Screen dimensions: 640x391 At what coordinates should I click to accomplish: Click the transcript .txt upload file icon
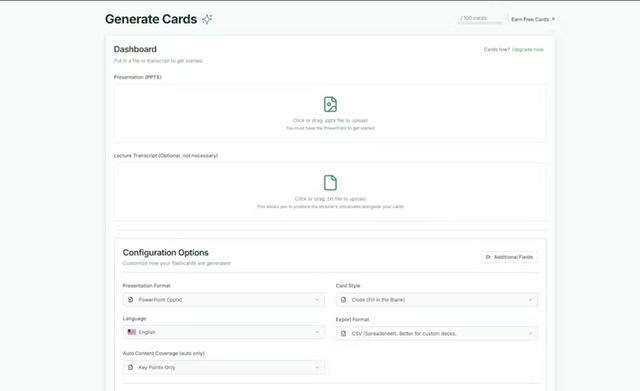330,182
